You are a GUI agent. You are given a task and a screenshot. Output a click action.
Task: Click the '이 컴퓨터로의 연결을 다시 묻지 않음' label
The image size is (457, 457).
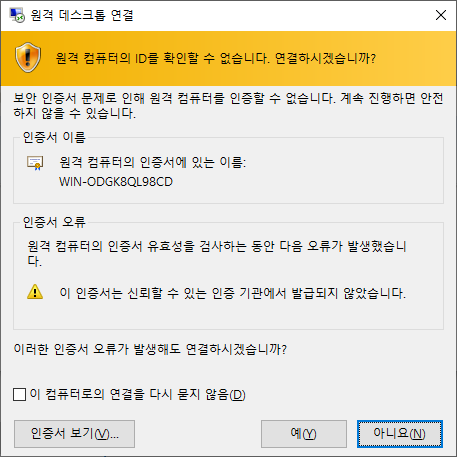pos(138,395)
